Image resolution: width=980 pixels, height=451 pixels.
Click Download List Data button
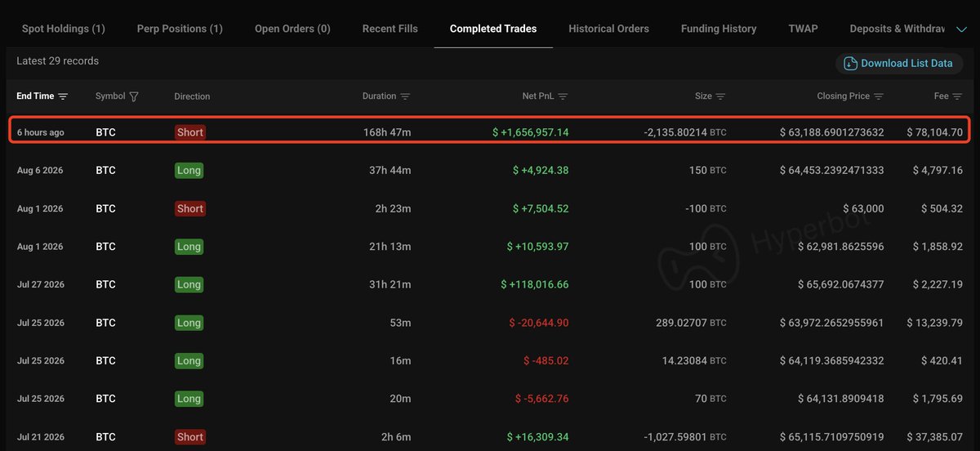coord(899,64)
